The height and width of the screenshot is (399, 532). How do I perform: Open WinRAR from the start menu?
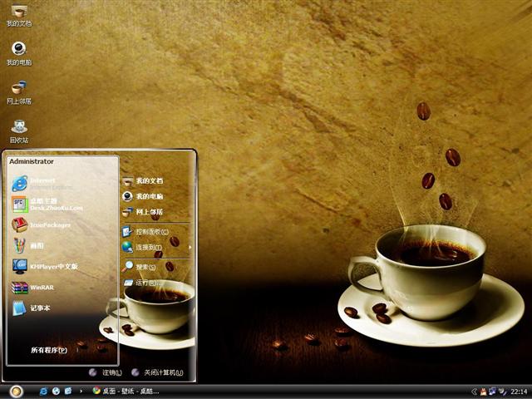click(63, 288)
